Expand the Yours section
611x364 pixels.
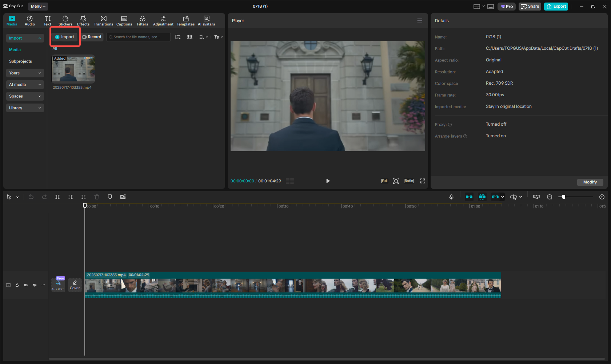click(25, 73)
